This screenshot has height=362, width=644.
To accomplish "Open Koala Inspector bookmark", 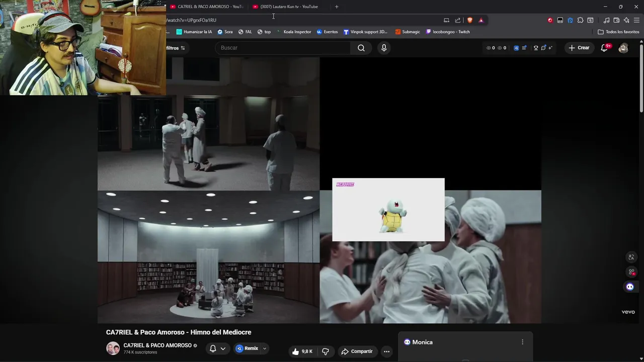I will pyautogui.click(x=294, y=32).
